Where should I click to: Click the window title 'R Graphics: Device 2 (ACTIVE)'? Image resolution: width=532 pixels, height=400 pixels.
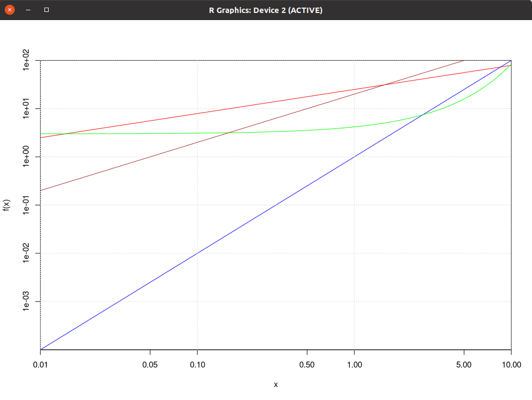coord(266,10)
